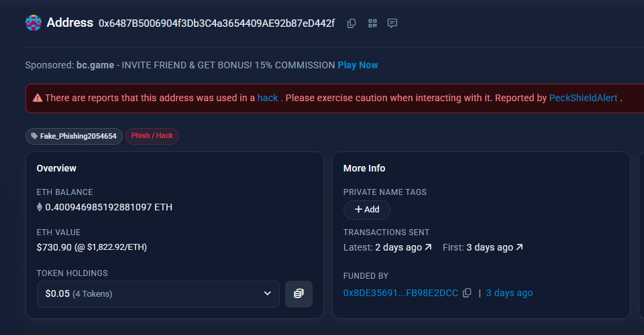
Task: Click the address blockie avatar
Action: [34, 23]
